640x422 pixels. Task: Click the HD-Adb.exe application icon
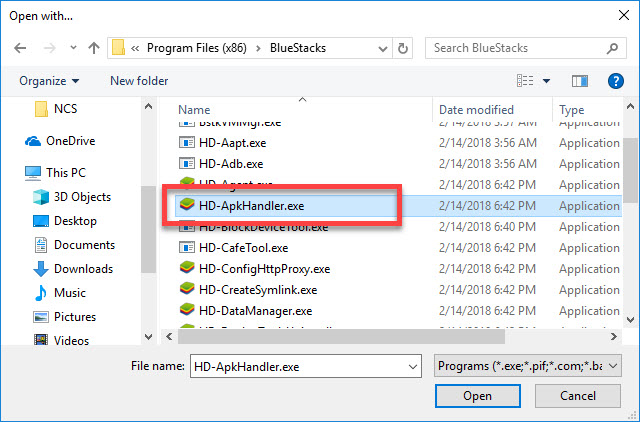[x=187, y=163]
